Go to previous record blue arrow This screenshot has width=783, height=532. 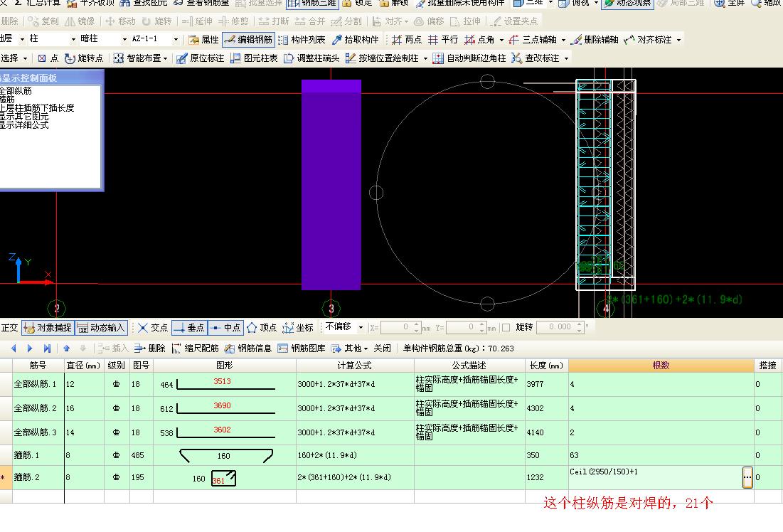click(x=14, y=349)
